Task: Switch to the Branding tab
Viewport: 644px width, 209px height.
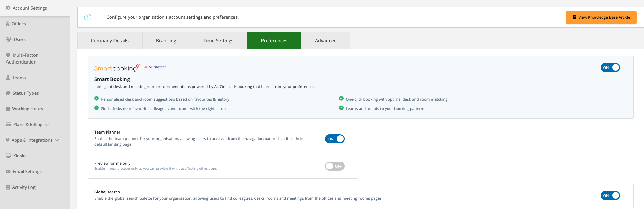Action: pyautogui.click(x=166, y=41)
